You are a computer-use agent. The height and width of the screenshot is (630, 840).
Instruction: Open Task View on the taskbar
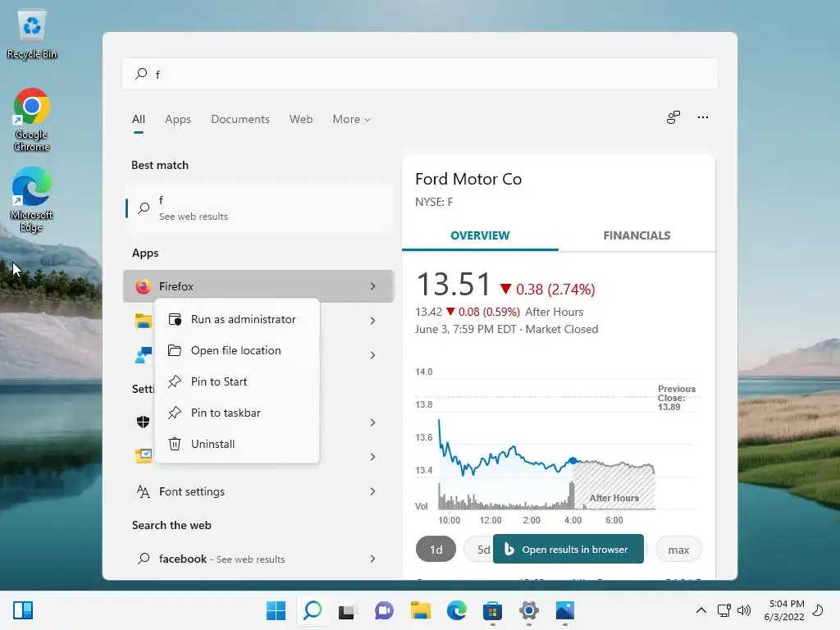point(347,610)
